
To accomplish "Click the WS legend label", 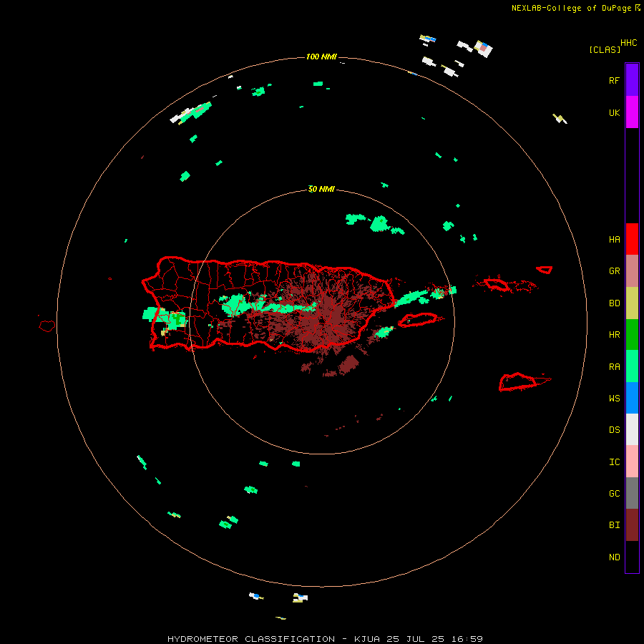I will (615, 399).
